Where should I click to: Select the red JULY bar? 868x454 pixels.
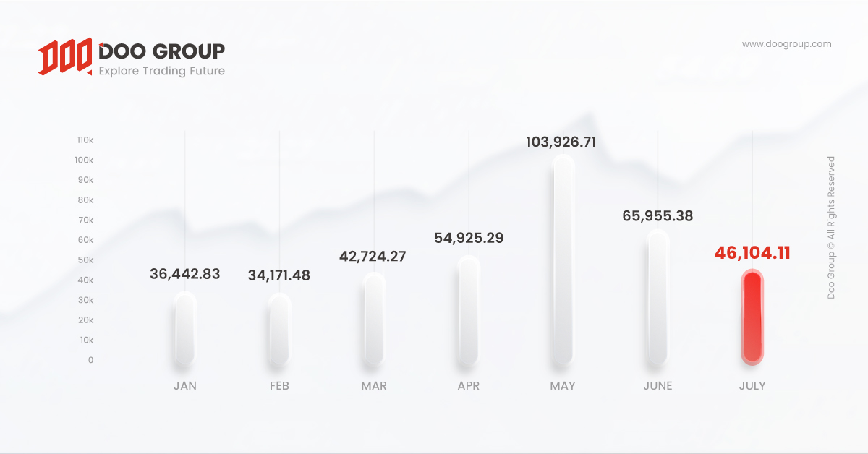pos(752,315)
